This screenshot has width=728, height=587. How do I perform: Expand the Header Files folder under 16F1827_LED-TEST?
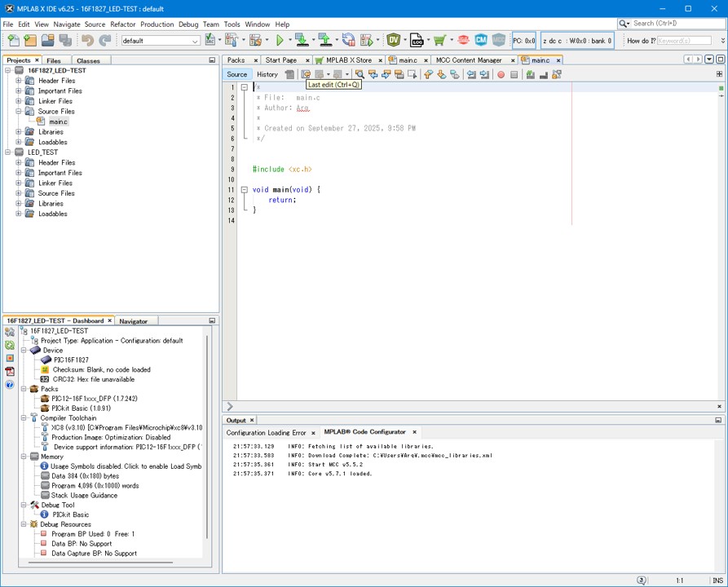(x=19, y=81)
